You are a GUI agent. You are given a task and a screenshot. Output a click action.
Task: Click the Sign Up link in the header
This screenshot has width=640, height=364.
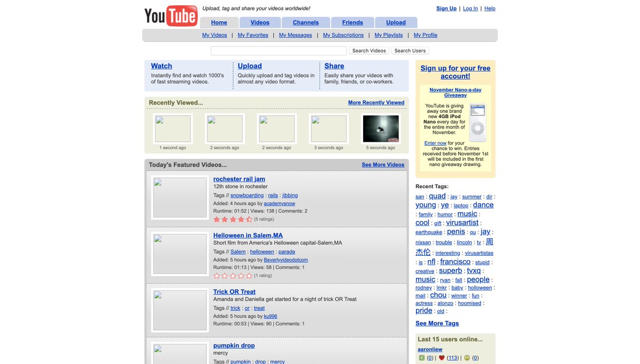(446, 9)
